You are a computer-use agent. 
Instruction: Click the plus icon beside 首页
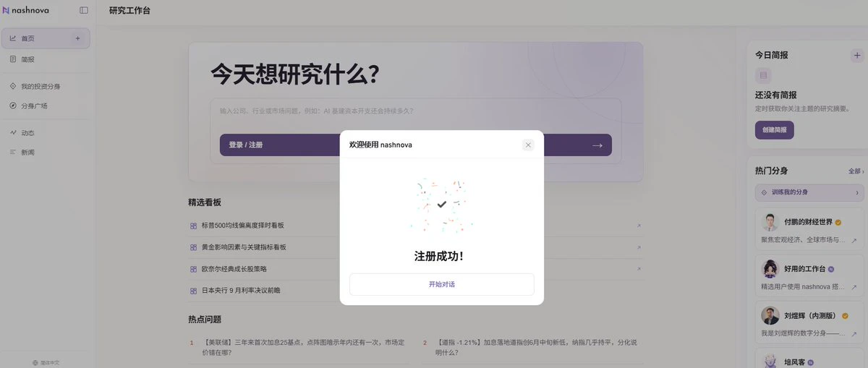(x=77, y=38)
